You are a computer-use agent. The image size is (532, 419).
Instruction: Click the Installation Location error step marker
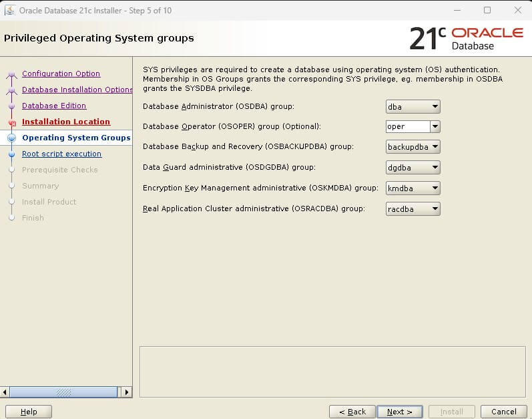click(12, 123)
